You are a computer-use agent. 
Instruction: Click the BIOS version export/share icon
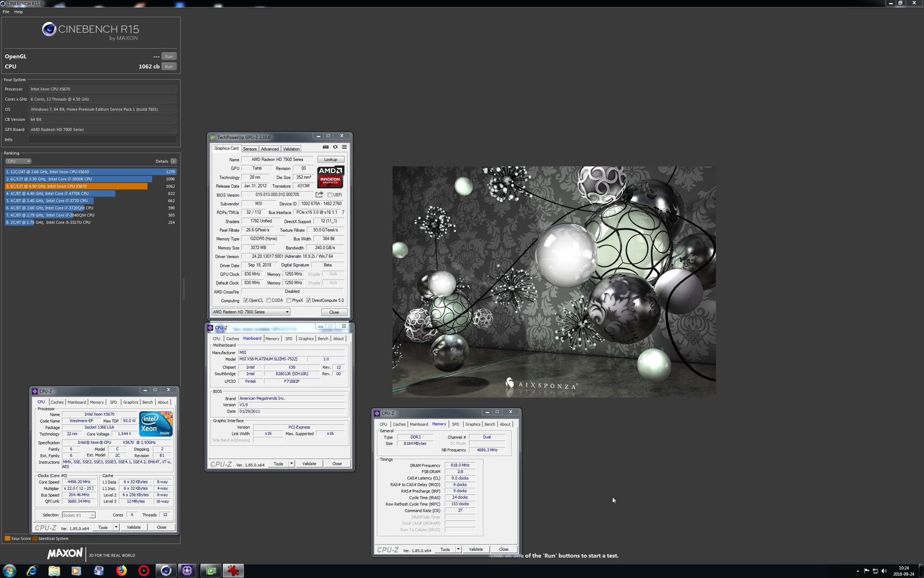point(319,195)
